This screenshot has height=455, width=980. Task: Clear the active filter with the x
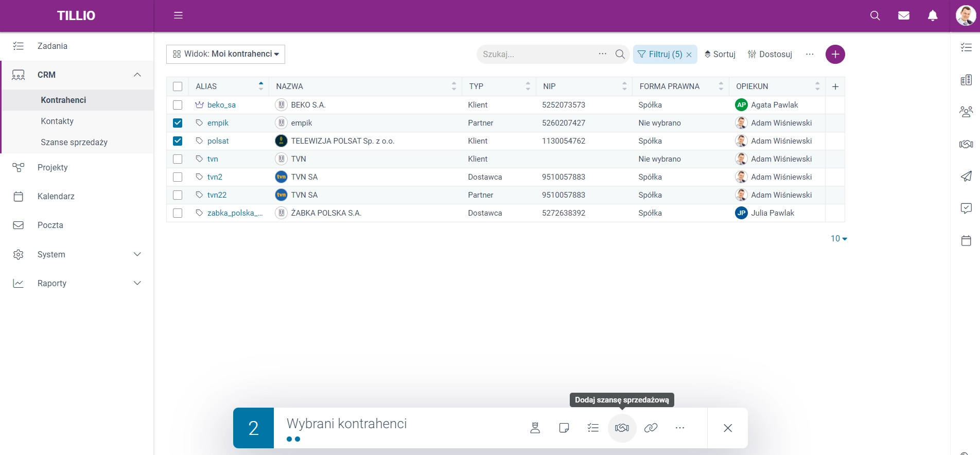689,55
